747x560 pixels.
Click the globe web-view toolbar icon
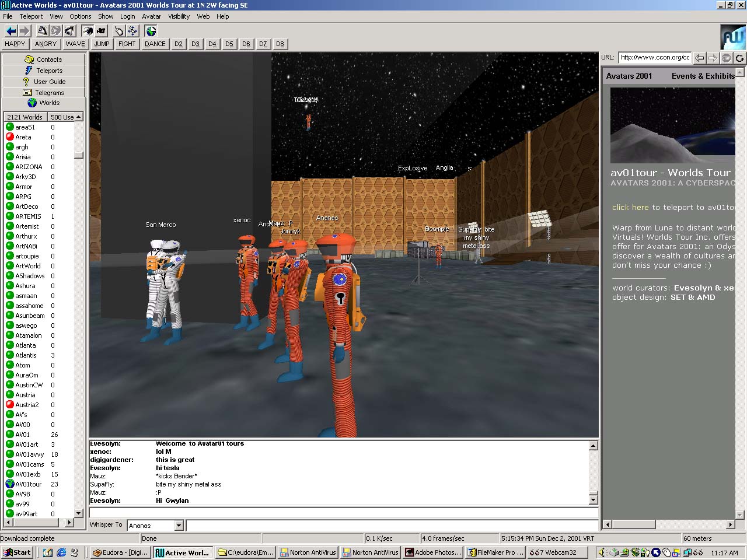[x=151, y=31]
